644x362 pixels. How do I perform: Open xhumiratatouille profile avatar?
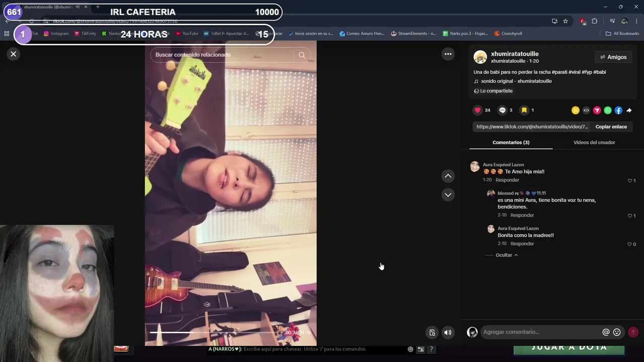480,57
